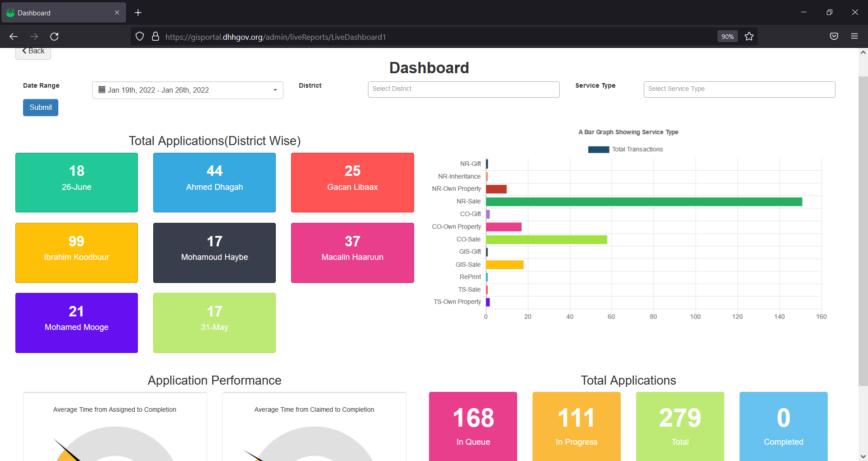Screen dimensions: 868x461
Task: Click the 'Total Applications(District Wise)' heading
Action: tap(215, 141)
